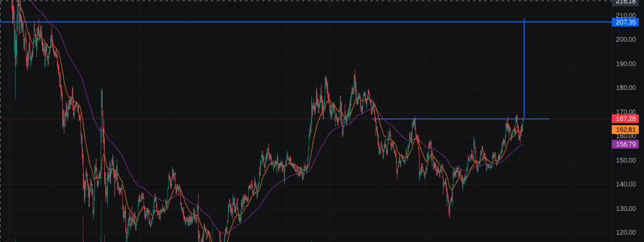Click the orange 162.81 moving average label

pos(626,130)
